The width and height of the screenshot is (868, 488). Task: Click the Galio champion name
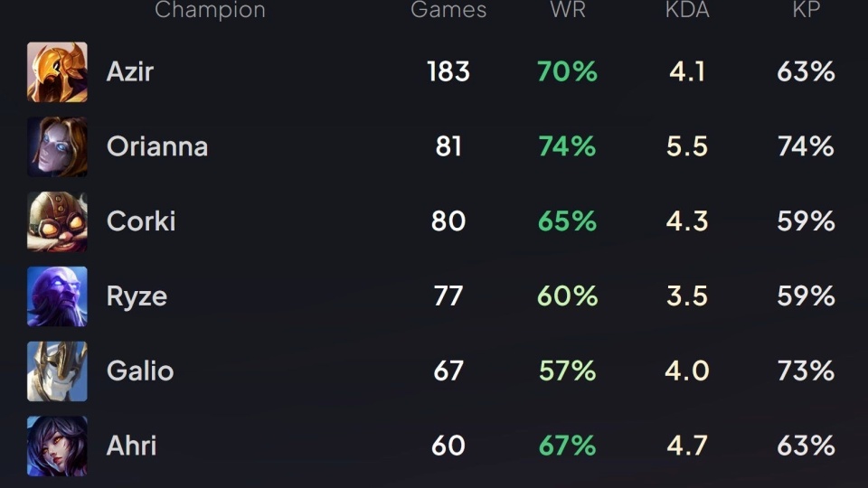pyautogui.click(x=140, y=371)
